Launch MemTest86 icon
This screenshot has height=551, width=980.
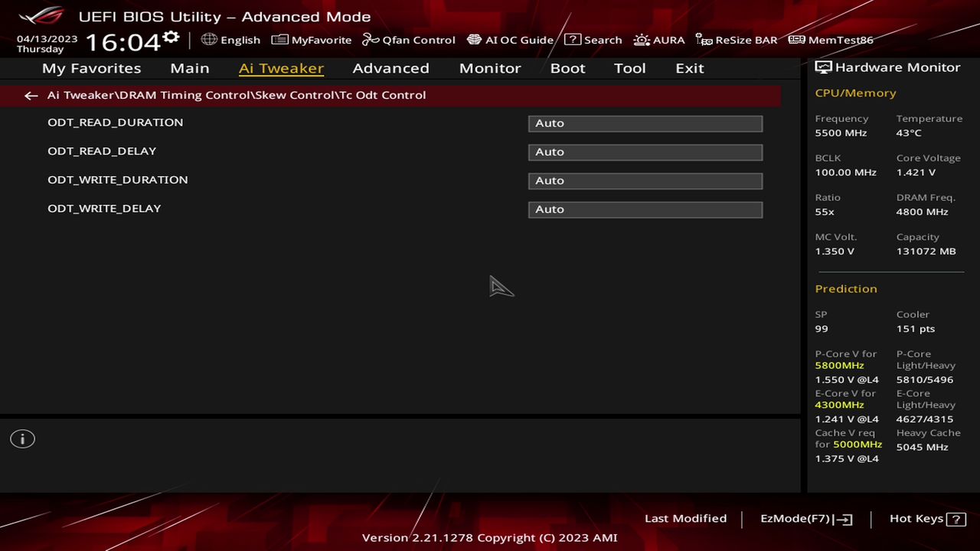(x=796, y=40)
